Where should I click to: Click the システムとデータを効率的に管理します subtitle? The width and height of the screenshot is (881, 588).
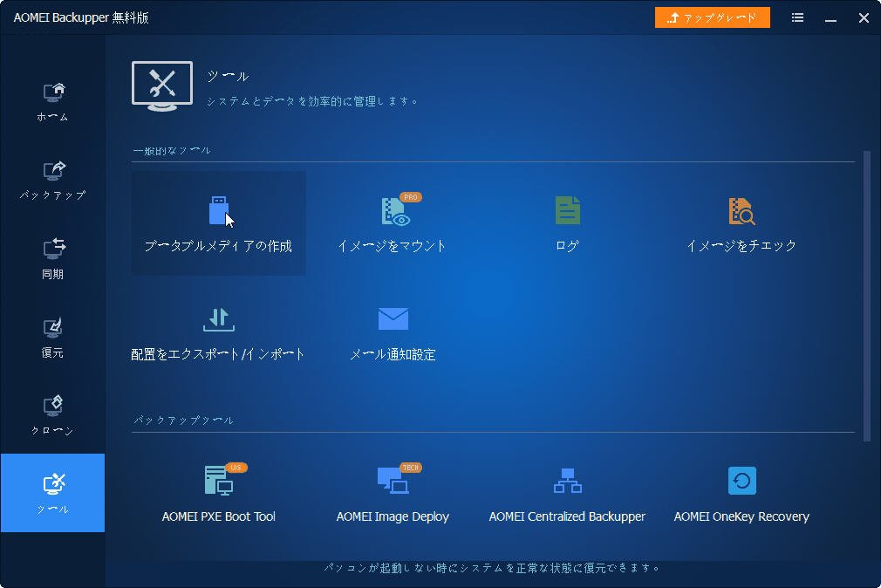[x=311, y=101]
